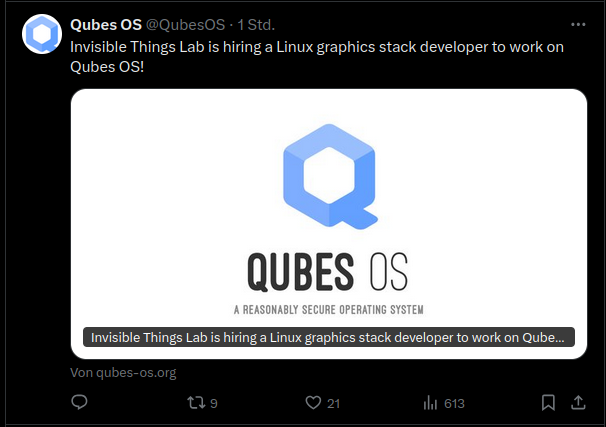
Task: Click the 'A reasonably secure operating system' tagline
Action: (x=329, y=310)
